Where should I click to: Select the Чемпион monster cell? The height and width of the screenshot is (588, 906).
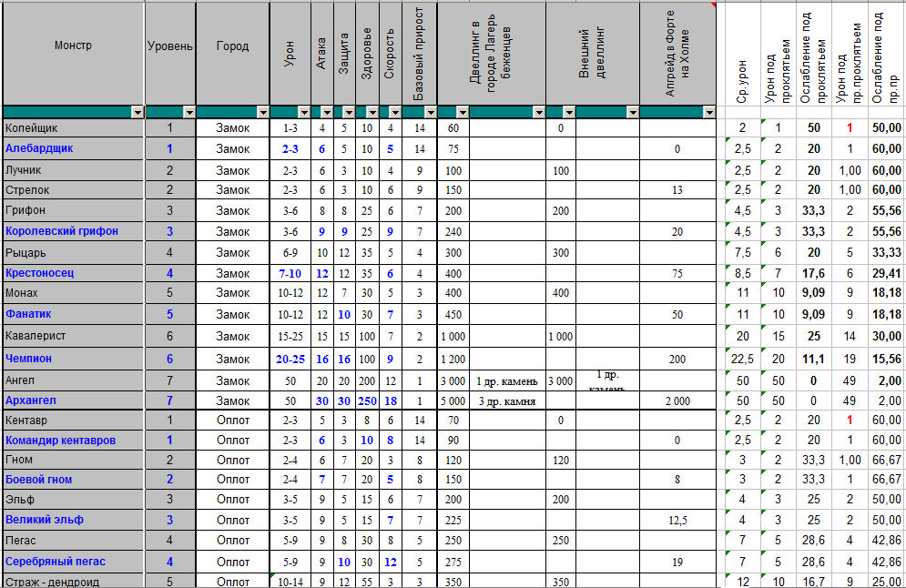point(73,359)
